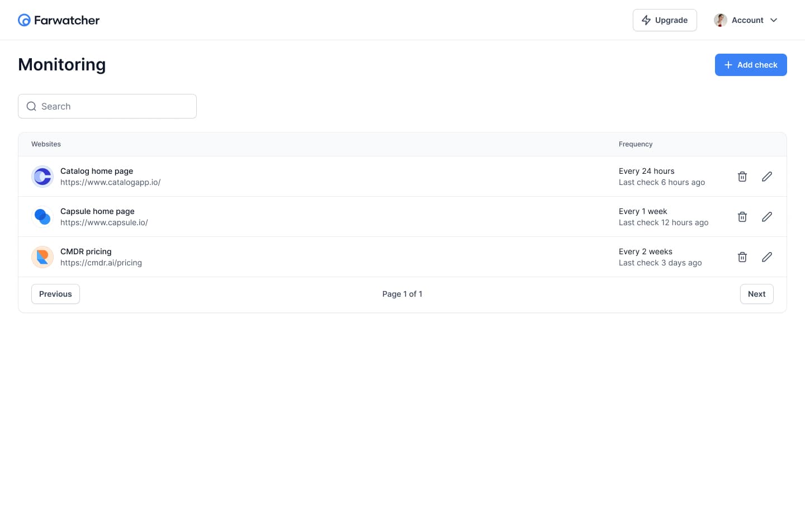Click the account profile avatar
Viewport: 805px width, 532px height.
coord(721,20)
